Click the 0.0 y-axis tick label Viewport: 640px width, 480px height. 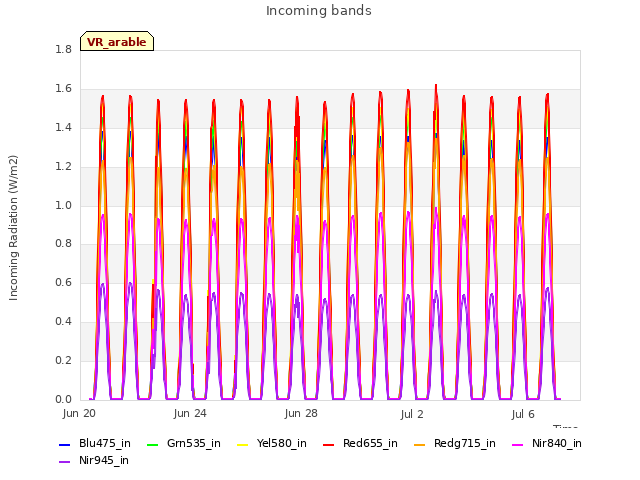coord(63,399)
